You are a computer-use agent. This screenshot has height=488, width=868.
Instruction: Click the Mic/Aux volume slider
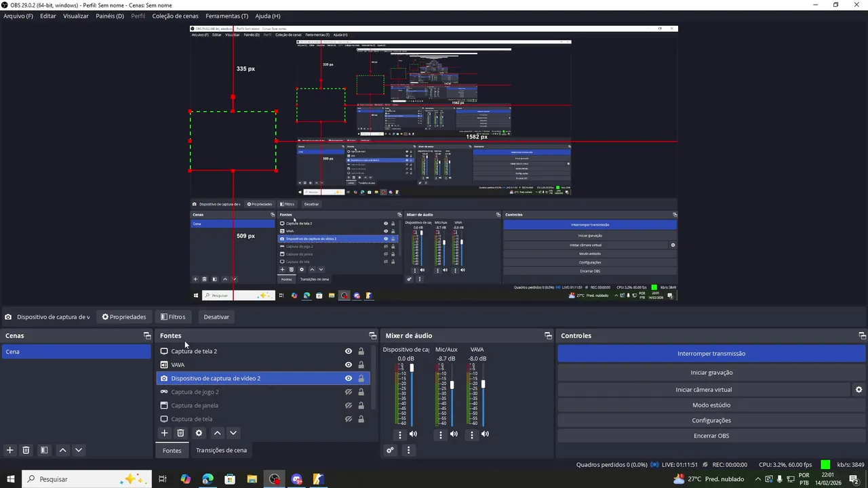point(452,395)
